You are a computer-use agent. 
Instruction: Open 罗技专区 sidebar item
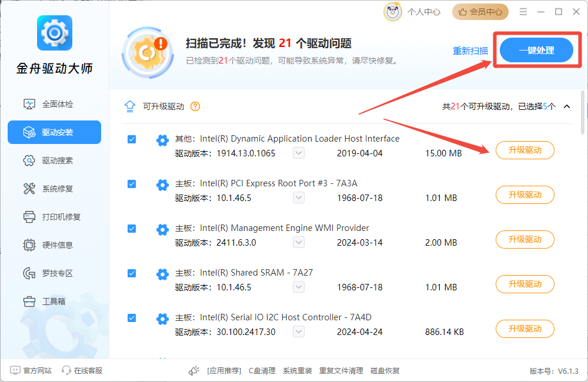pos(54,273)
